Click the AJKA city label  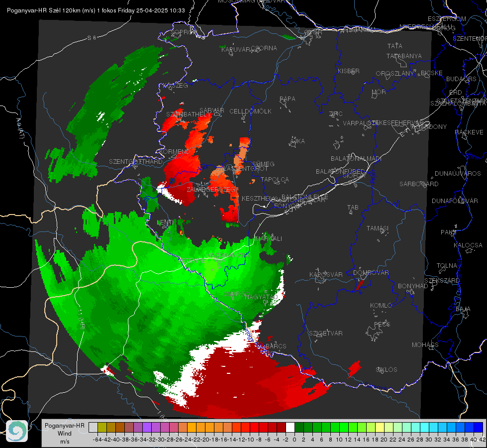coord(297,141)
